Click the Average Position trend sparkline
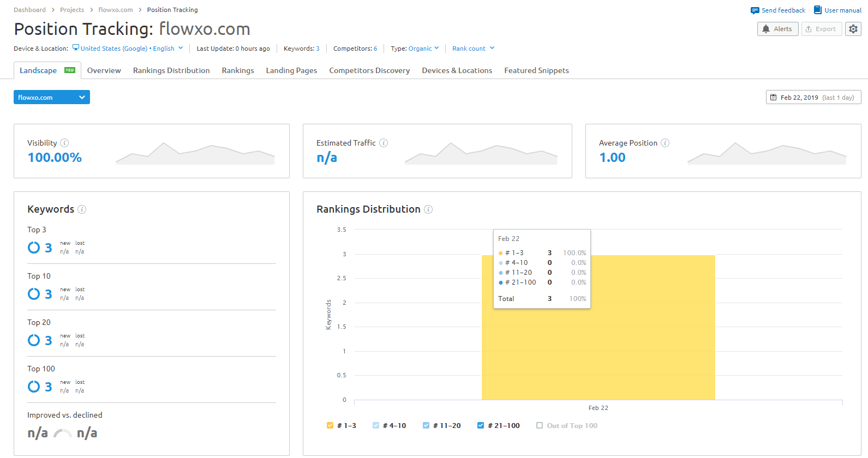 pos(767,153)
